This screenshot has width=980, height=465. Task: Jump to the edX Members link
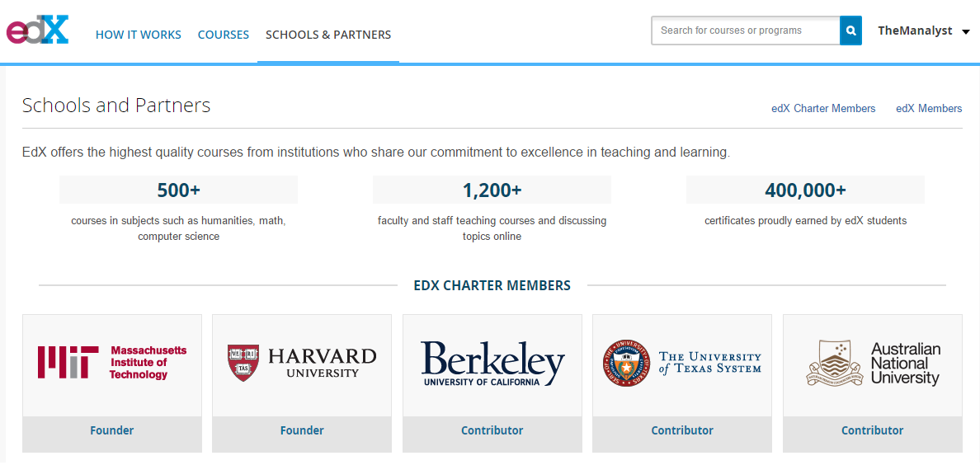[x=929, y=109]
